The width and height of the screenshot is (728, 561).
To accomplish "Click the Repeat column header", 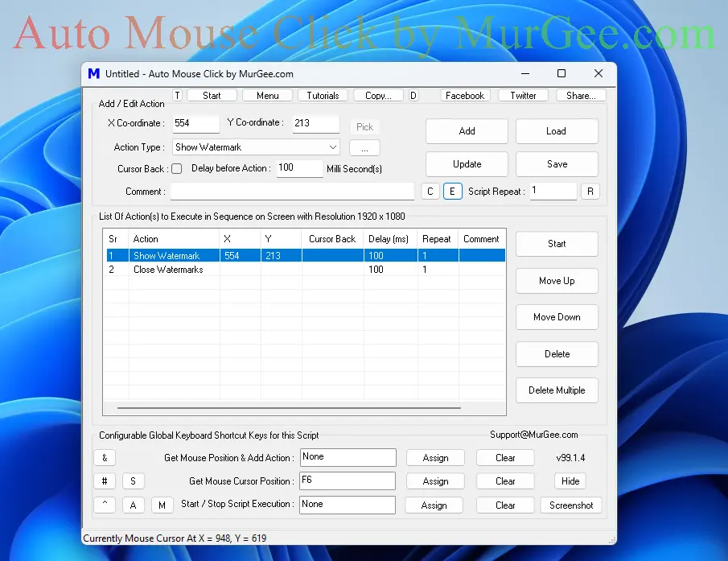I will click(x=438, y=239).
